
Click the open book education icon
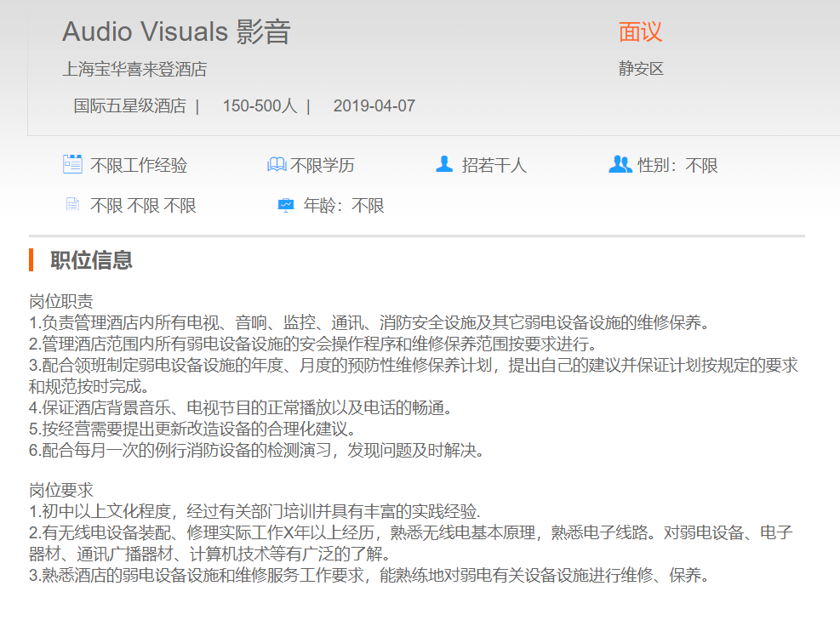pyautogui.click(x=277, y=164)
